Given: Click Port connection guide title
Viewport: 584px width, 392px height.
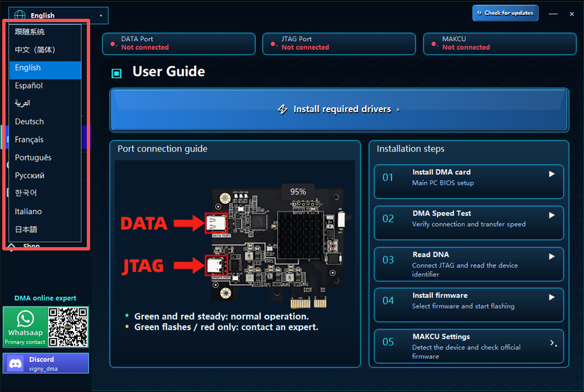Looking at the screenshot, I should (x=163, y=149).
